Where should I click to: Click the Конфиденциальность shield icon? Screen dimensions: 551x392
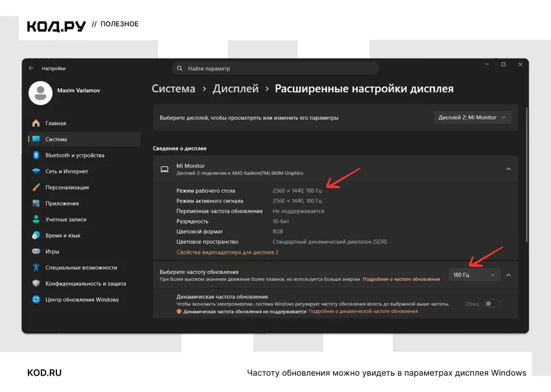coord(36,283)
